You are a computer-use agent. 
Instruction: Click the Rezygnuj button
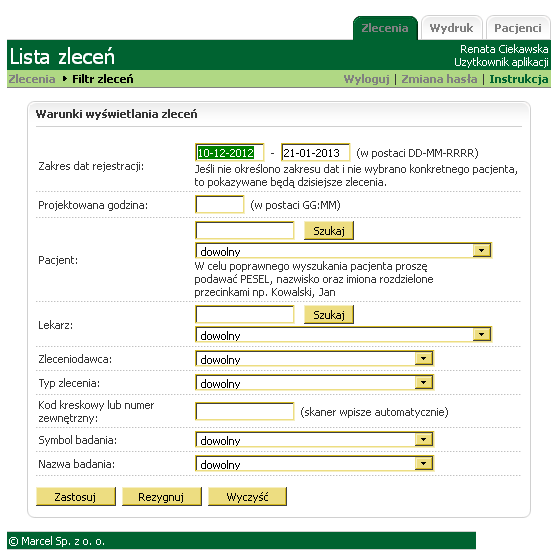click(x=161, y=496)
